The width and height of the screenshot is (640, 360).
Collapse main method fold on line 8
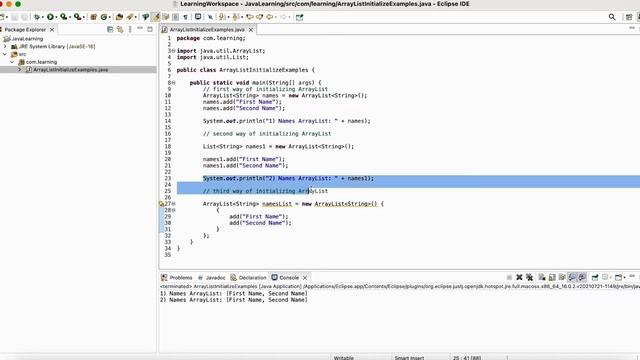(173, 83)
